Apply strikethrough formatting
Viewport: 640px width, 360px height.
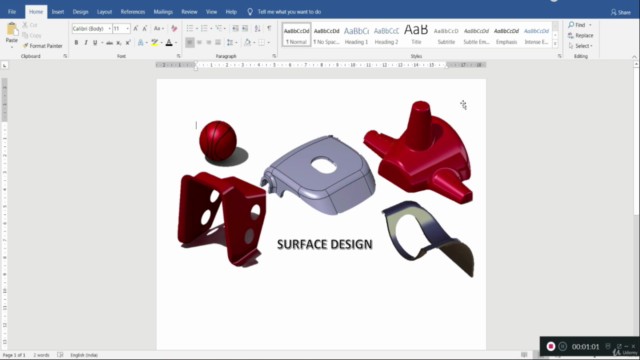point(109,42)
